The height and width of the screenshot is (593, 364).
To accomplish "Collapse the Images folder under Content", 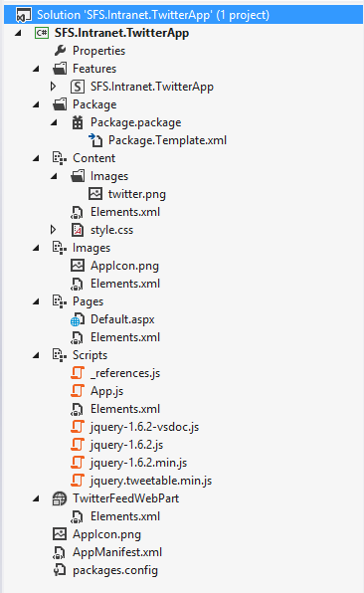I will [x=54, y=176].
